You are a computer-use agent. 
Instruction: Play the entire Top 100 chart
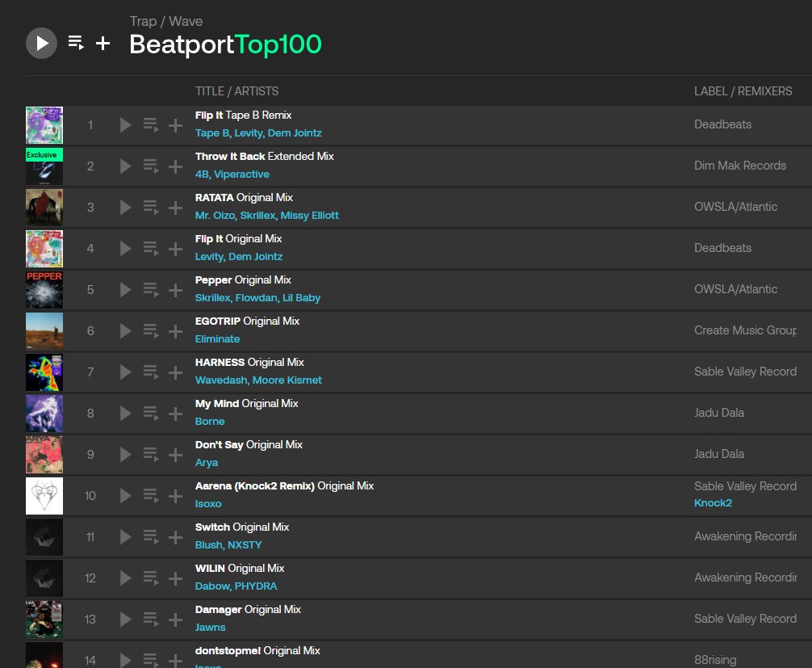point(41,43)
